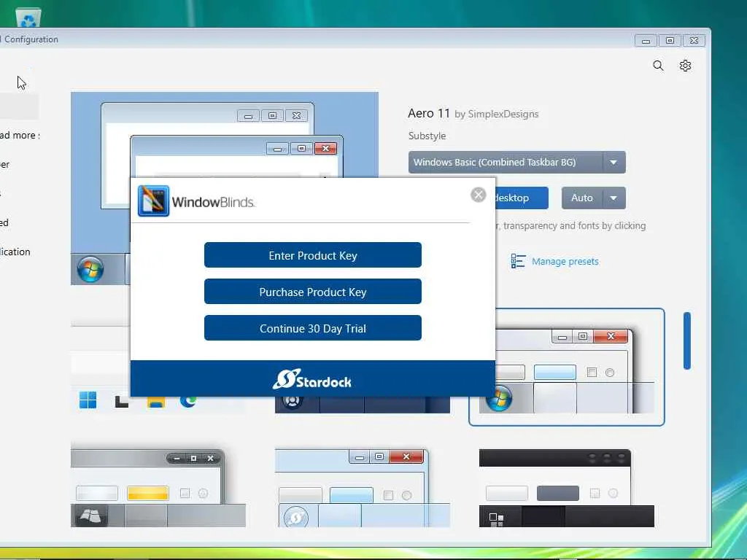Image resolution: width=747 pixels, height=560 pixels.
Task: Minimize the Configuration window
Action: [x=646, y=41]
